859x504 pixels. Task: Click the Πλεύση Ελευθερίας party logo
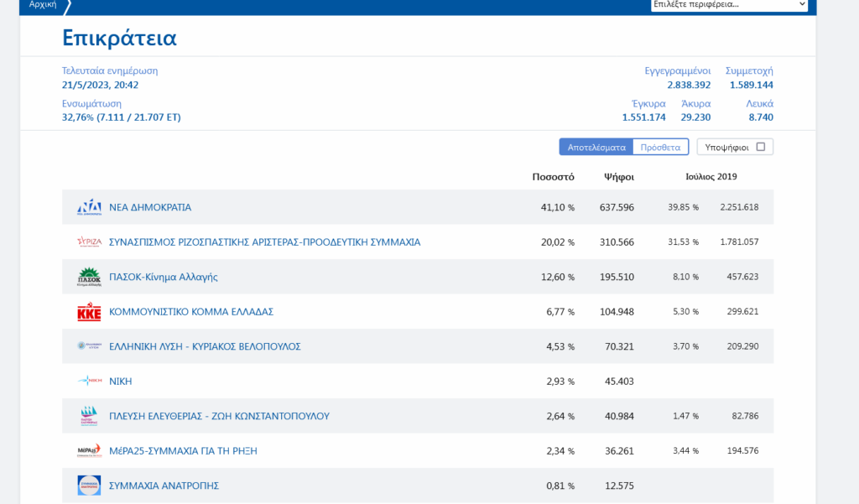pos(89,416)
